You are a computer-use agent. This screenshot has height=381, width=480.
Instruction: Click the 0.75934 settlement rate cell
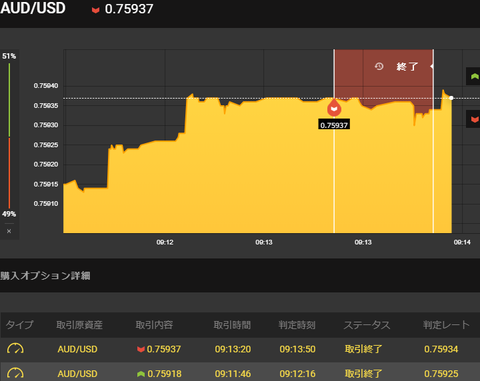[441, 349]
